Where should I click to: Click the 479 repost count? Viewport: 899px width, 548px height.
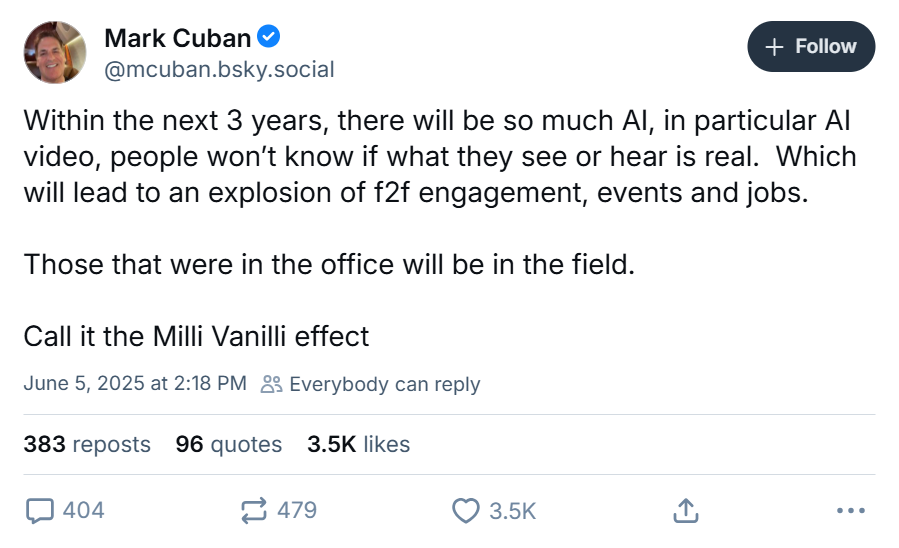click(297, 511)
